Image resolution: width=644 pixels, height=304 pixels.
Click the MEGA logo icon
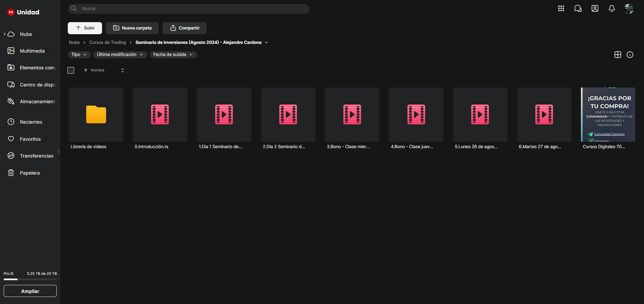click(11, 12)
